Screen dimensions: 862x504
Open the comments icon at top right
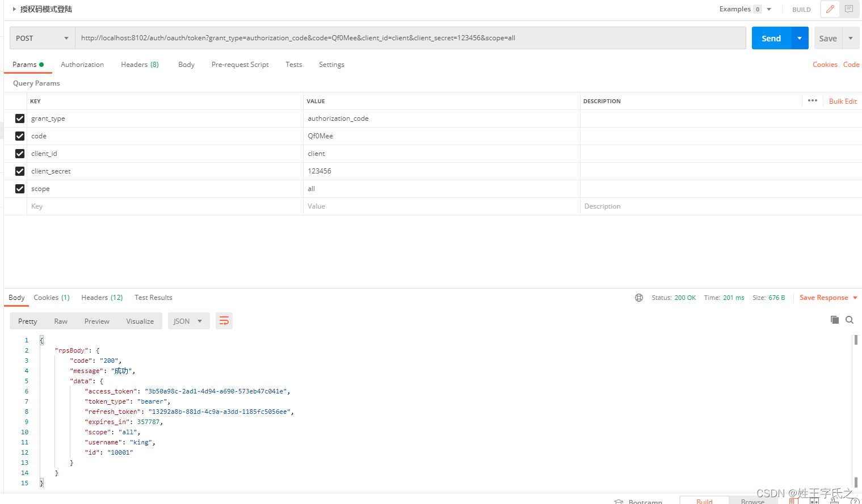click(849, 9)
